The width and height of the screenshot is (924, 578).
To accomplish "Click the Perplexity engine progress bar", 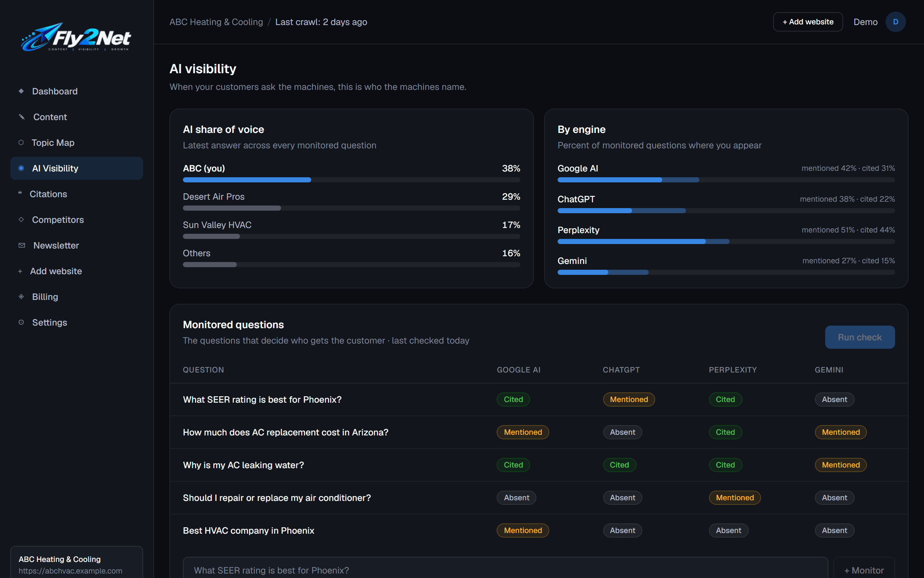I will [x=726, y=241].
